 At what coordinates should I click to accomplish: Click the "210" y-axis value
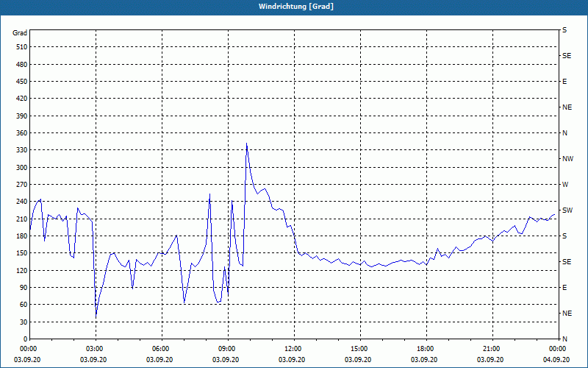coord(22,219)
